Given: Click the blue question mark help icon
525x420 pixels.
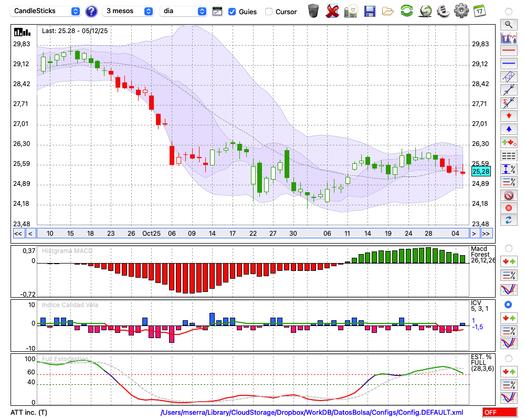Looking at the screenshot, I should [x=91, y=11].
